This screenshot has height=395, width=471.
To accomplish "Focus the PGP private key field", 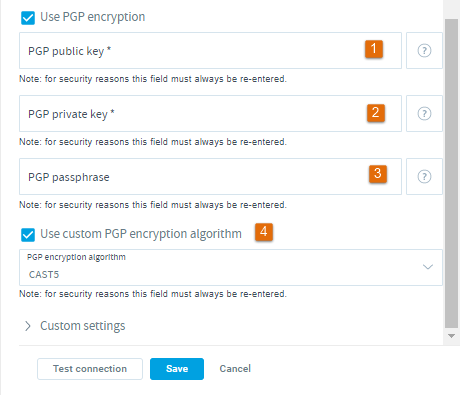I will pyautogui.click(x=210, y=114).
